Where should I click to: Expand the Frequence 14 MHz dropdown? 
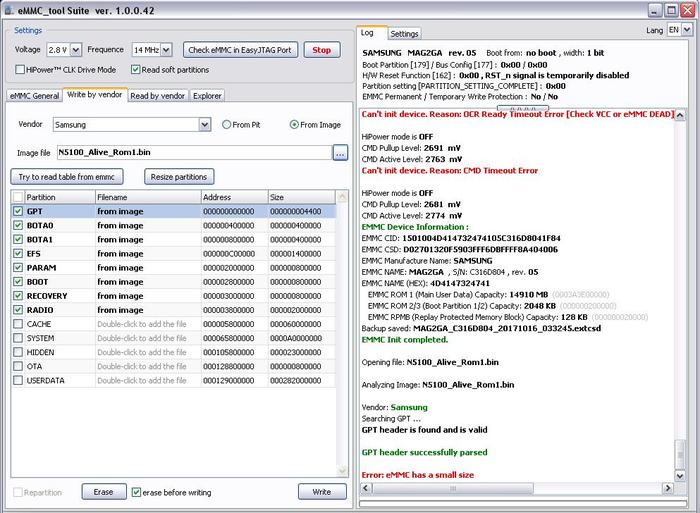[x=152, y=49]
